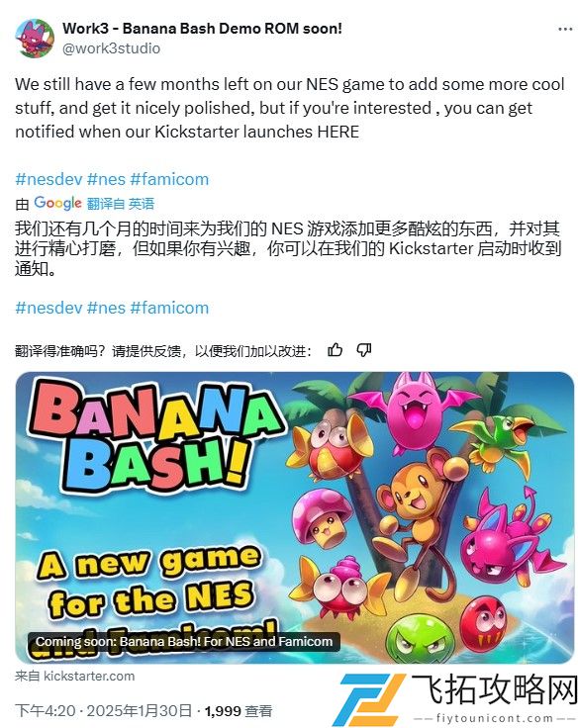
Task: Open the post timestamp 下午4:20 2025年1月30日
Action: click(x=104, y=711)
